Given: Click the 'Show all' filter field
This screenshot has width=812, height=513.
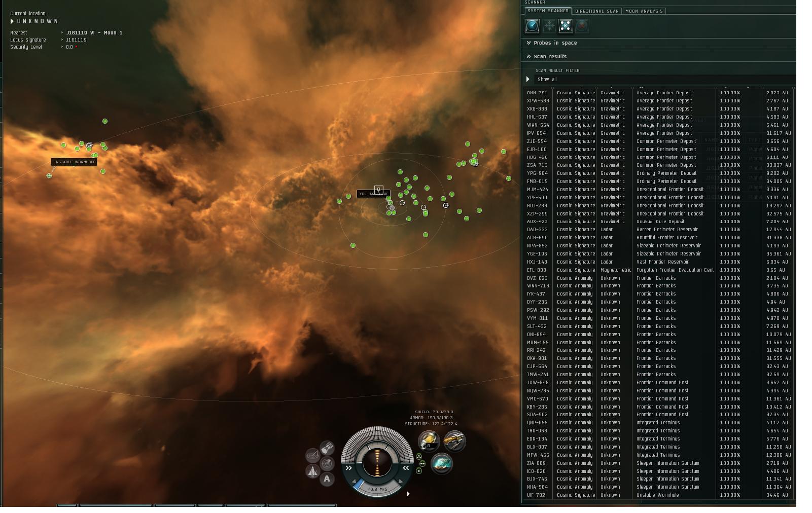Looking at the screenshot, I should coord(664,79).
